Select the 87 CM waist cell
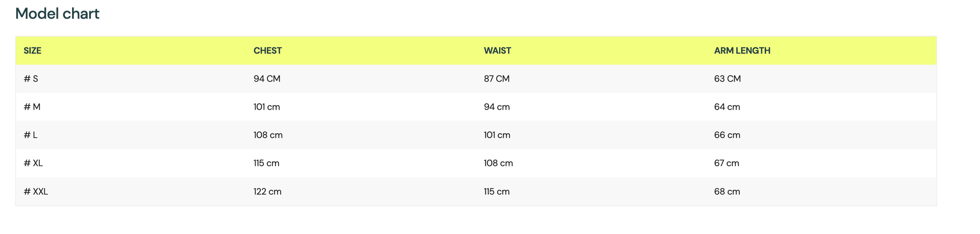This screenshot has width=980, height=234. (x=497, y=79)
